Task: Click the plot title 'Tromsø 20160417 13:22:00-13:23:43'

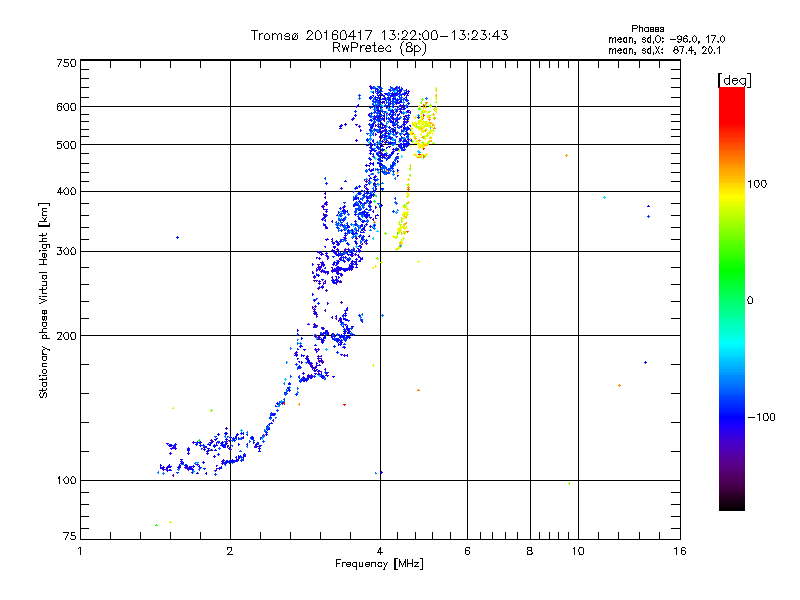Action: (379, 35)
